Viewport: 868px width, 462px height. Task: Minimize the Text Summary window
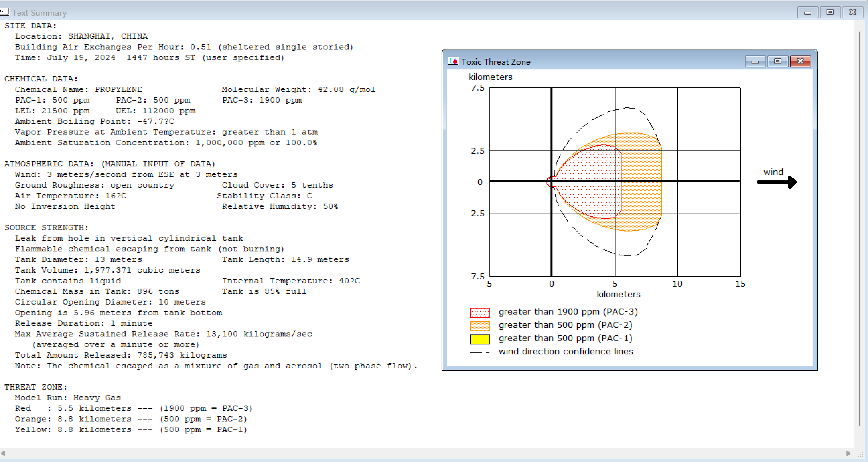tap(807, 12)
